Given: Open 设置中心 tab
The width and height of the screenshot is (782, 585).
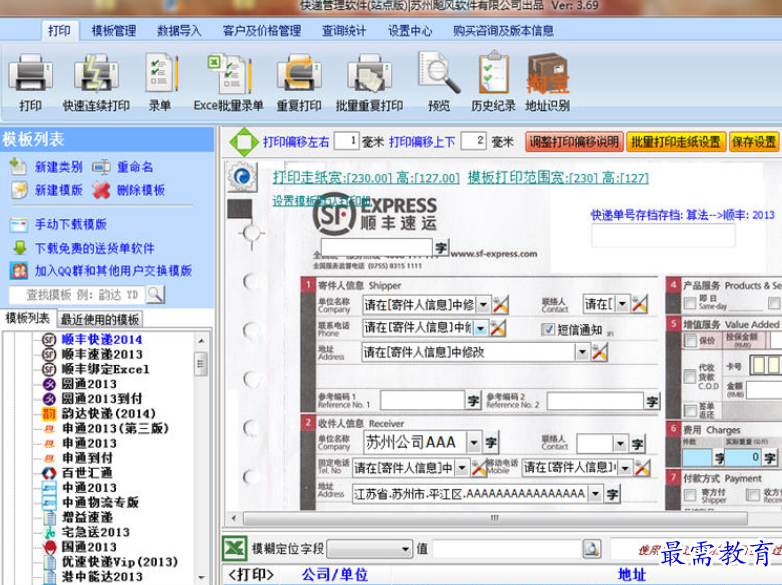Looking at the screenshot, I should [x=410, y=31].
